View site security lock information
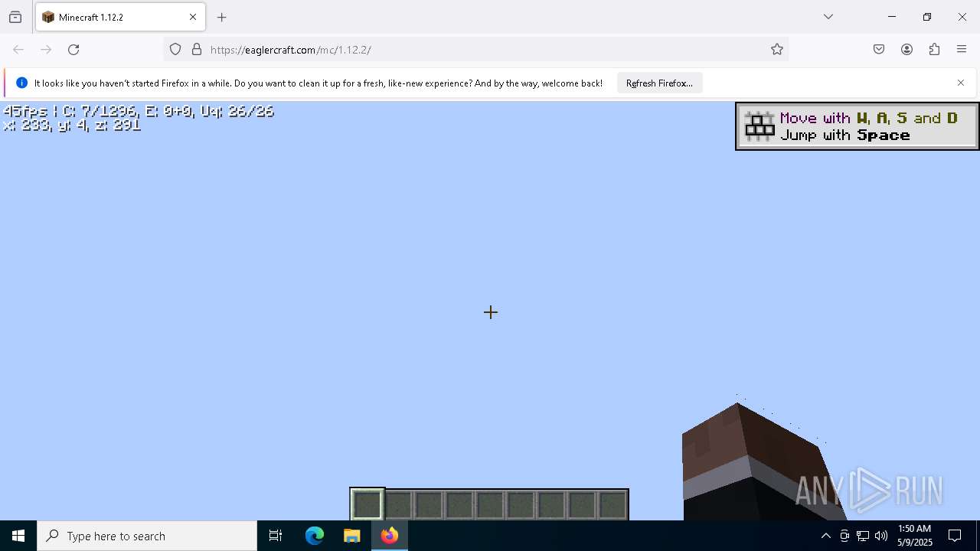This screenshot has height=551, width=980. (197, 50)
